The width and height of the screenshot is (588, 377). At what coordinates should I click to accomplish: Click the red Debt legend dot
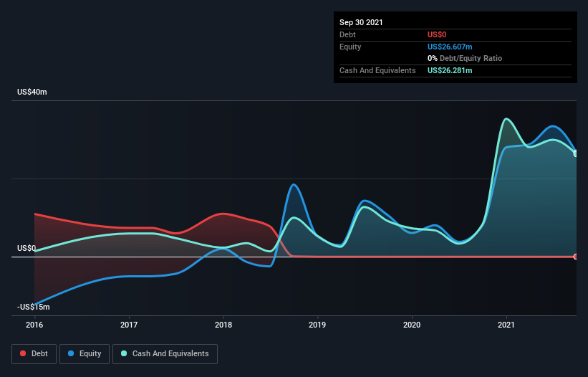(24, 353)
